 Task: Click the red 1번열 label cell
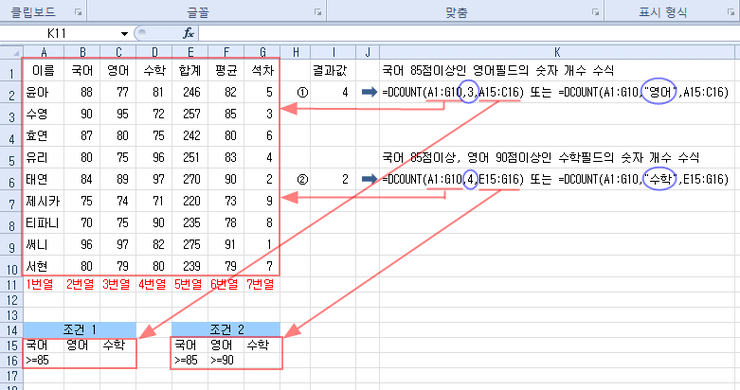[x=44, y=284]
